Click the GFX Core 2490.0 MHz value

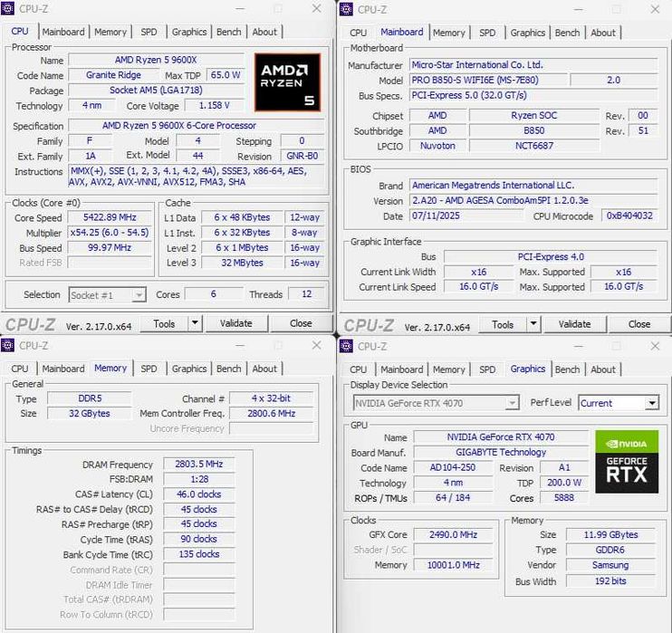453,534
